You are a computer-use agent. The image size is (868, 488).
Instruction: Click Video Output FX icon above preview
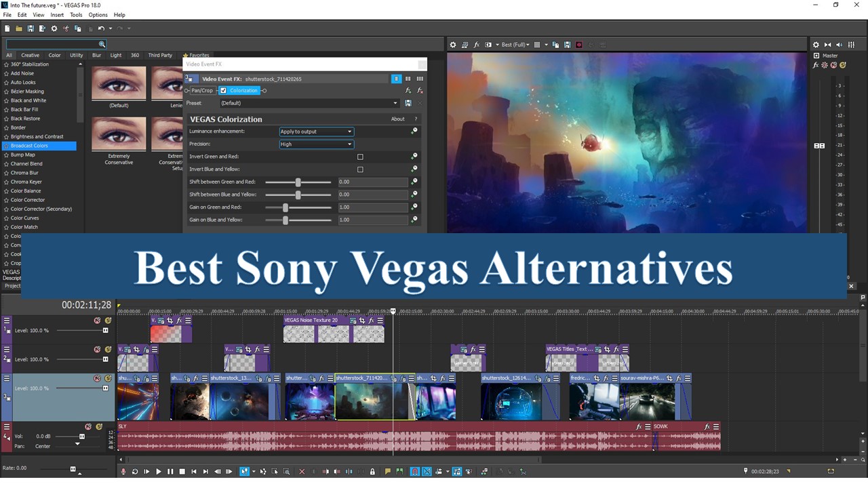tap(477, 45)
